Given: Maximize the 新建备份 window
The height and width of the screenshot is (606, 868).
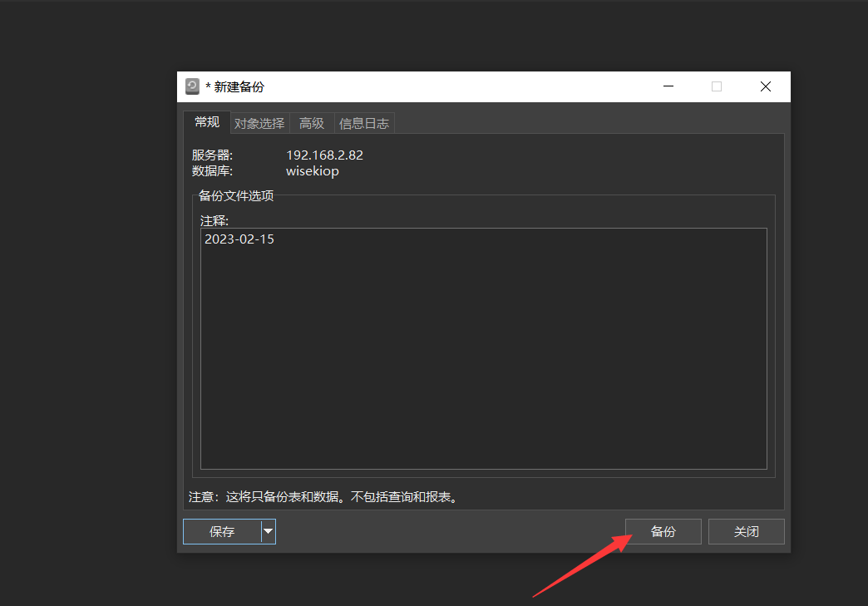Looking at the screenshot, I should pos(717,86).
